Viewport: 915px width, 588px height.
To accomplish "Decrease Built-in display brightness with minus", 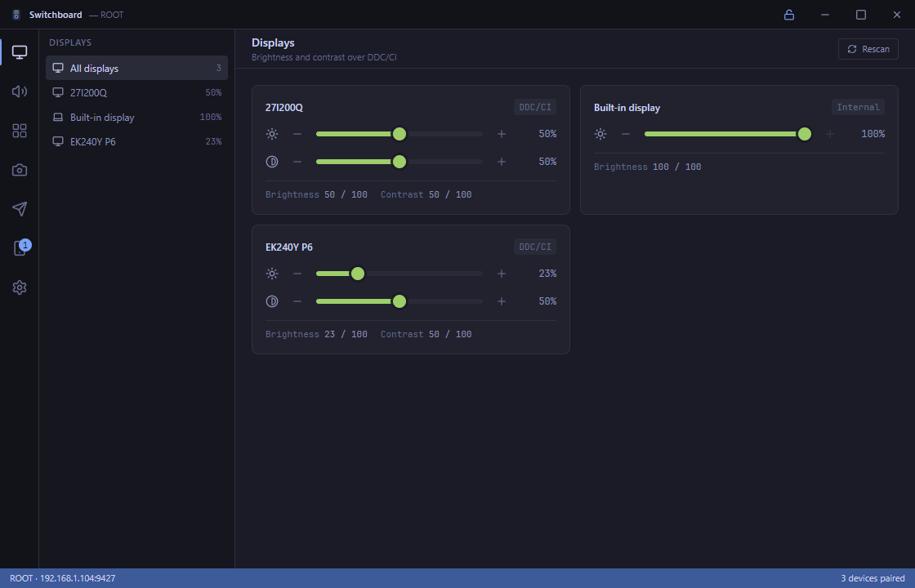I will [x=626, y=134].
